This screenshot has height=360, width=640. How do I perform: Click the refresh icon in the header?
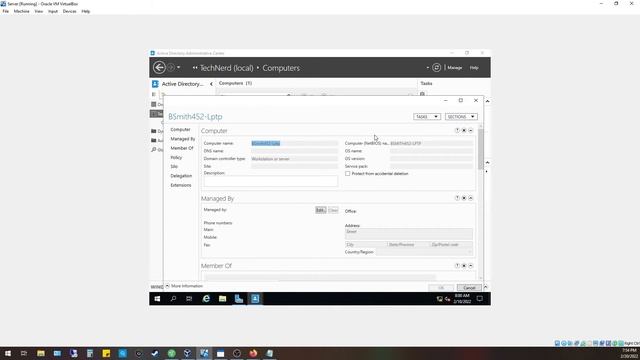point(436,67)
